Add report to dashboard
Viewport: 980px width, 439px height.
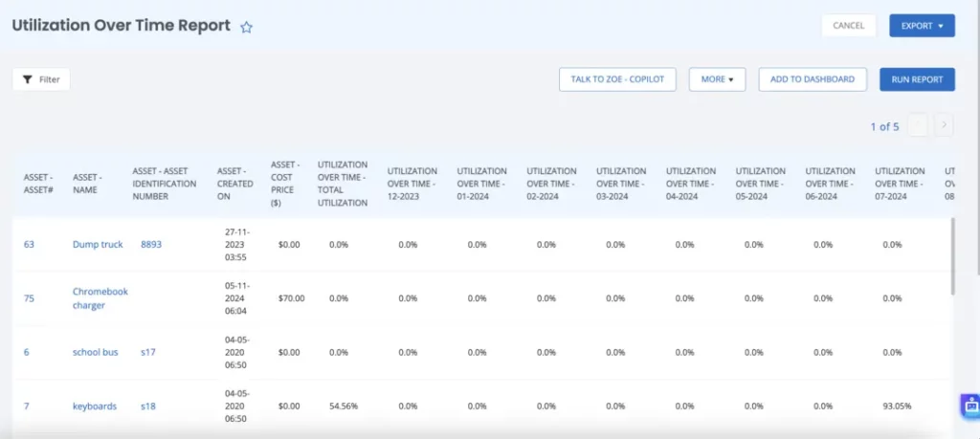[813, 79]
